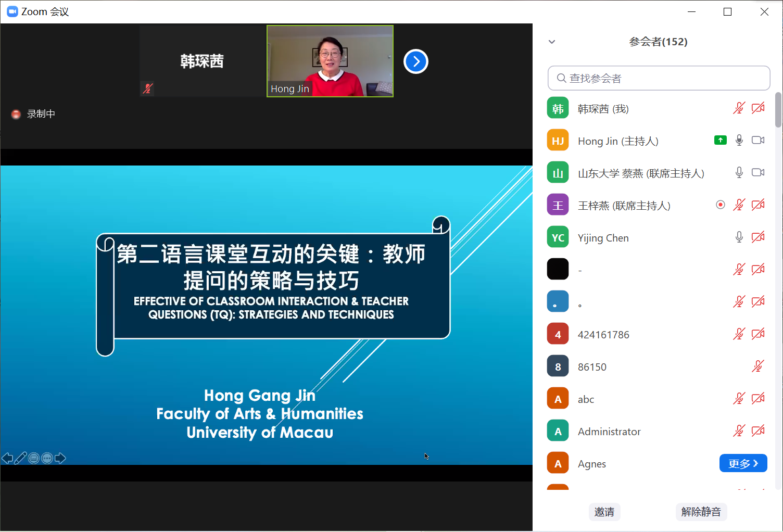783x532 pixels.
Task: Advance slide with the right arrow icon
Action: 60,458
